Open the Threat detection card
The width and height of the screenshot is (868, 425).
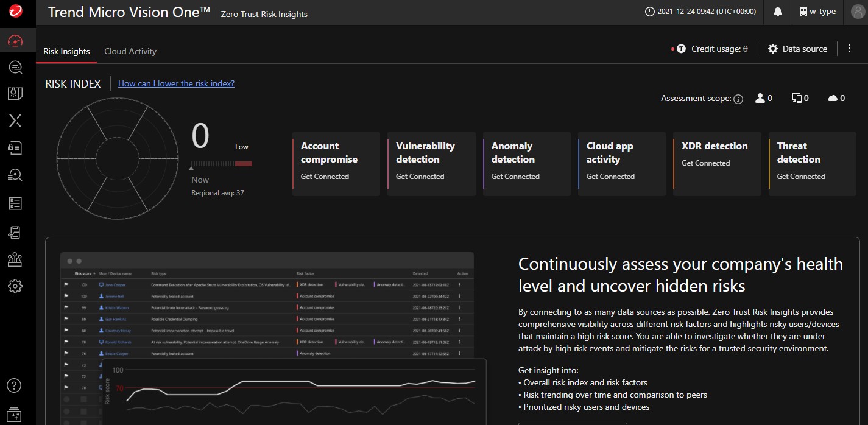tap(813, 164)
